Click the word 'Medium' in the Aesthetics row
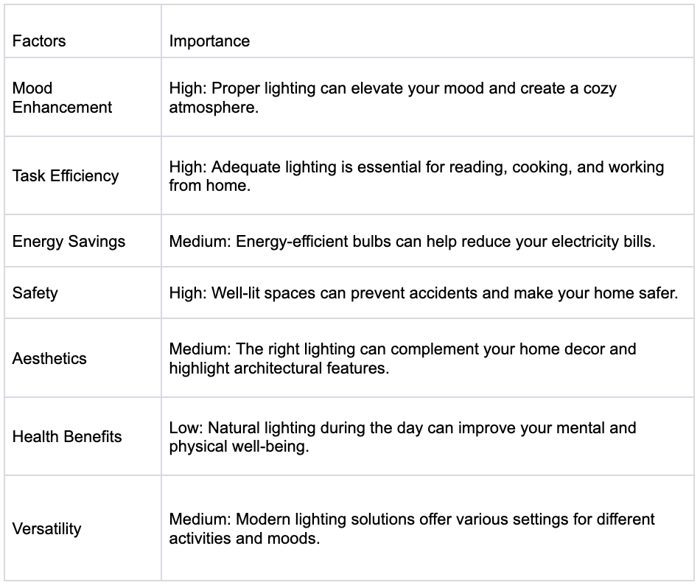This screenshot has height=588, width=700. click(199, 349)
